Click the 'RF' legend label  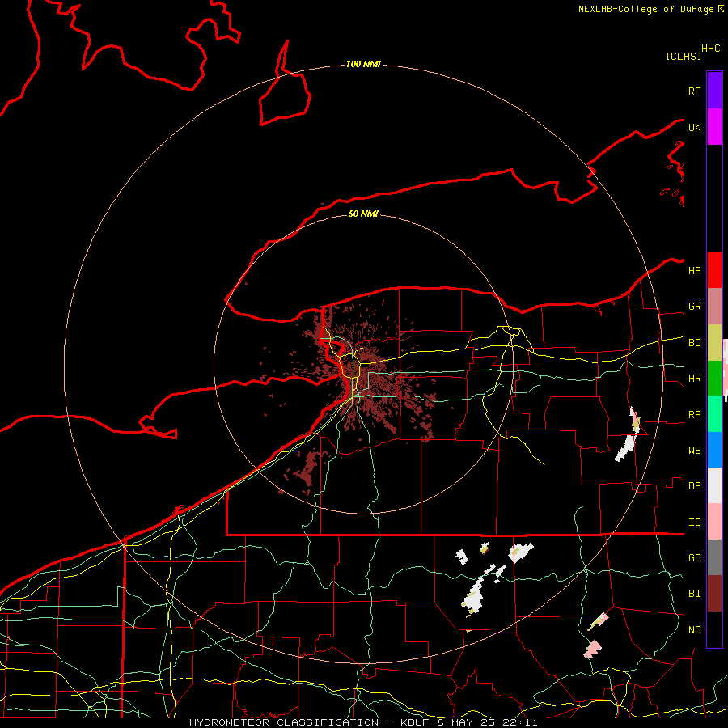point(694,91)
